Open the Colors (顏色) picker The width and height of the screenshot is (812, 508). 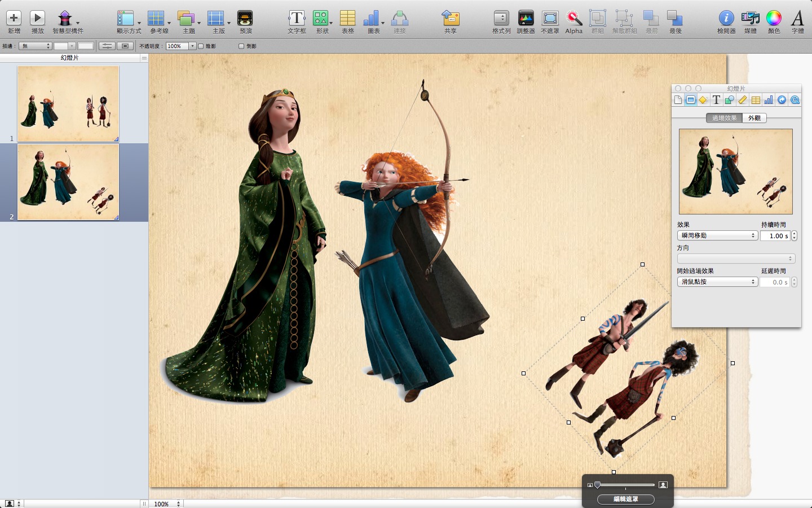pyautogui.click(x=774, y=18)
